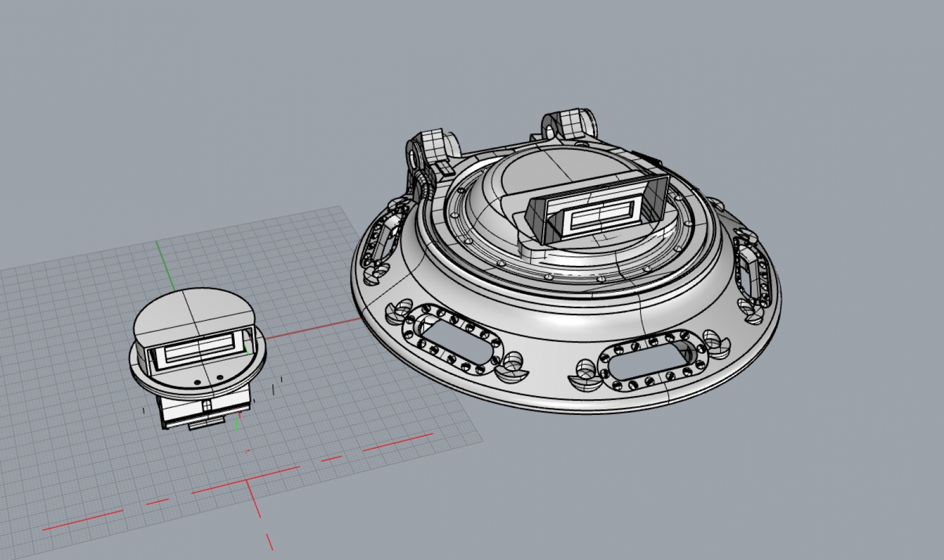
Task: Click the rectangular viewer block atop the dome
Action: pos(596,213)
